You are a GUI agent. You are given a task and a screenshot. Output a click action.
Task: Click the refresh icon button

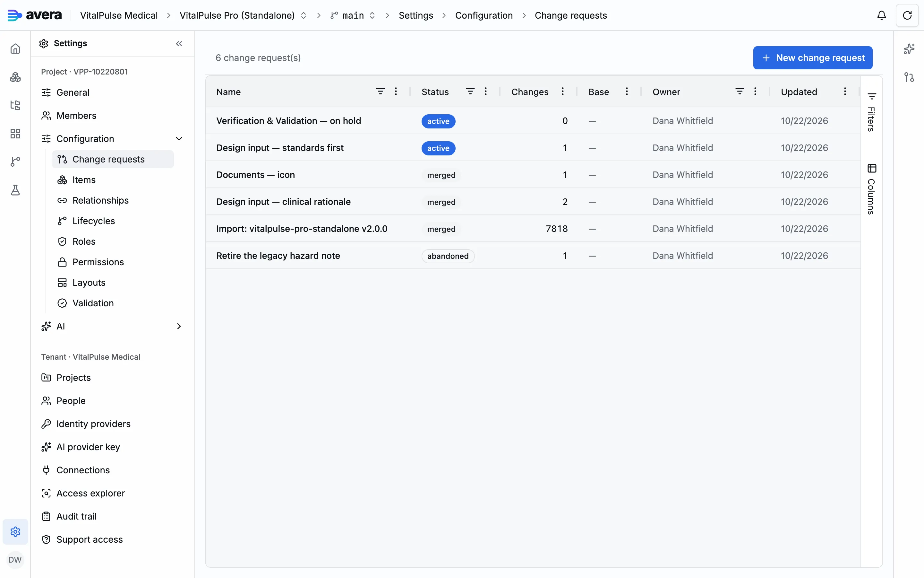tap(907, 15)
